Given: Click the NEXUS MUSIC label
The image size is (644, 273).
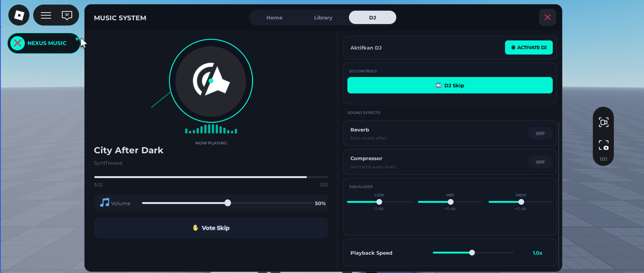Looking at the screenshot, I should (47, 43).
